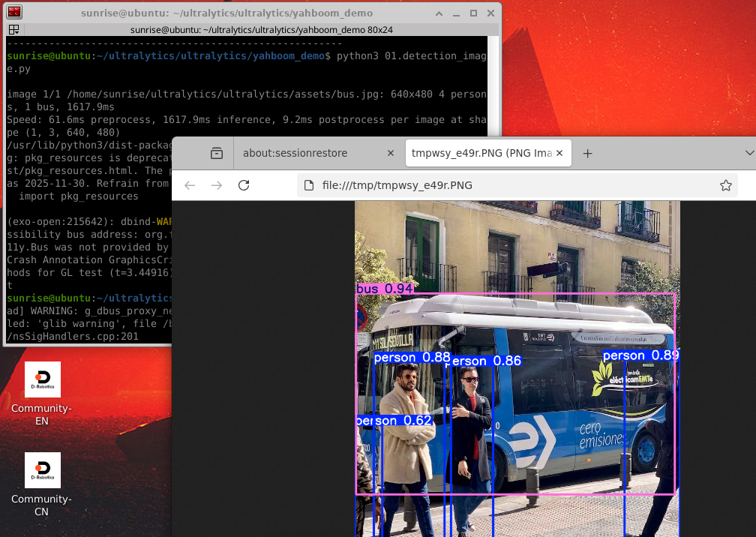The image size is (756, 537).
Task: Open Firefox View tab icon
Action: (x=217, y=153)
